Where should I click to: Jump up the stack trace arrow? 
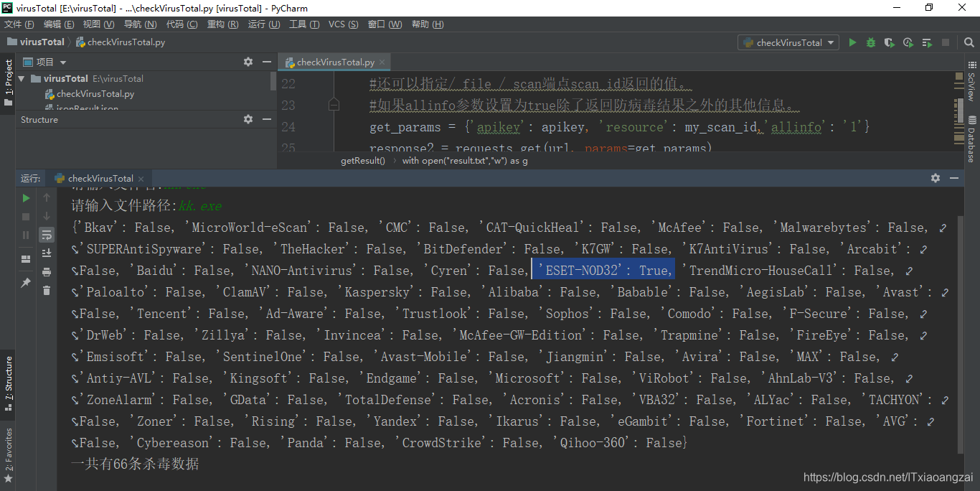pyautogui.click(x=47, y=197)
